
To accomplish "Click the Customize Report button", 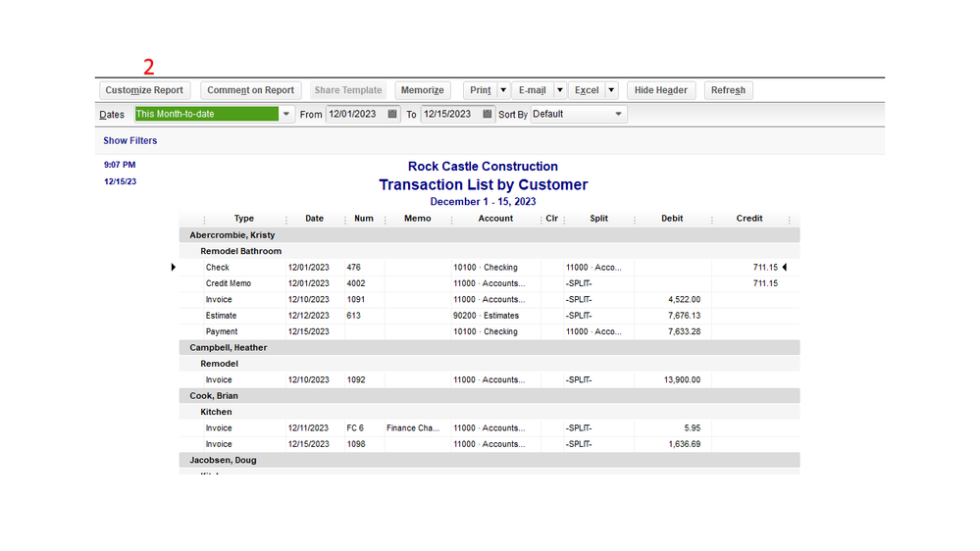I will click(x=144, y=90).
